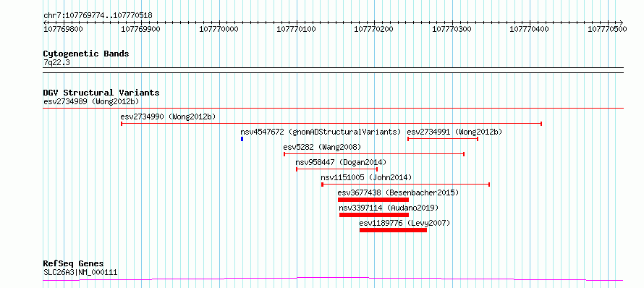Click the esv2734991 (Wong2012b) label
Viewport: 644px width, 288px height.
click(x=454, y=132)
